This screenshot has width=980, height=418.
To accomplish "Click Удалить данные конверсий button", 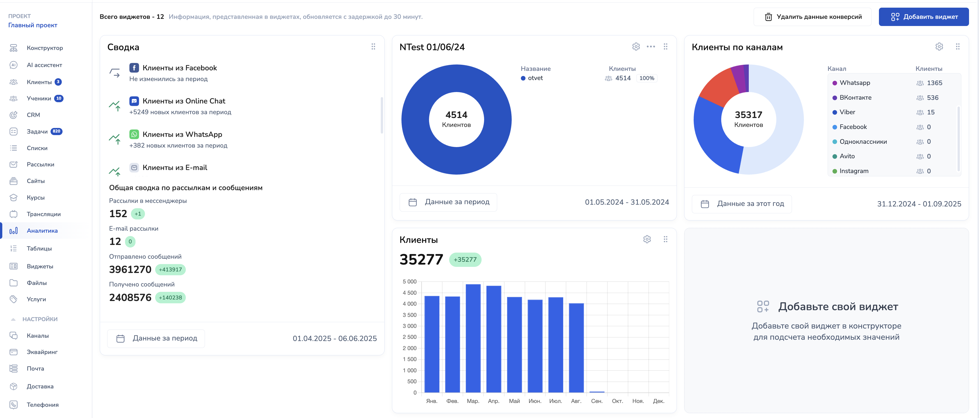I will (812, 17).
